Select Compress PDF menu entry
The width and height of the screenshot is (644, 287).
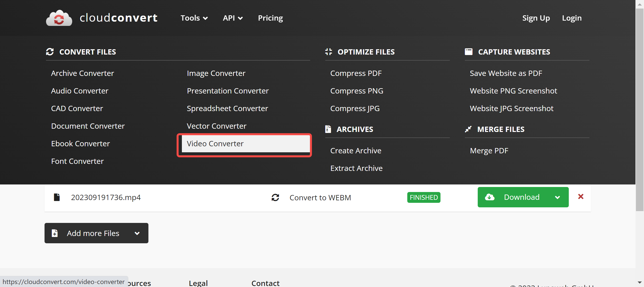pos(356,73)
